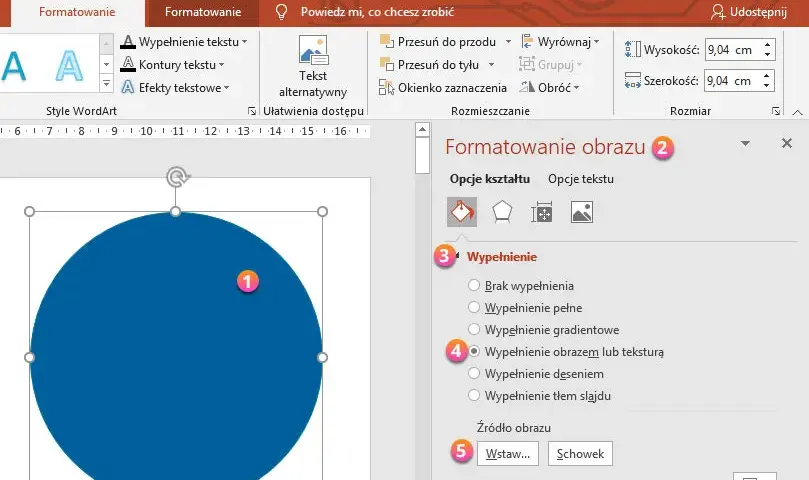
Task: Open the size and properties icon
Action: 542,212
